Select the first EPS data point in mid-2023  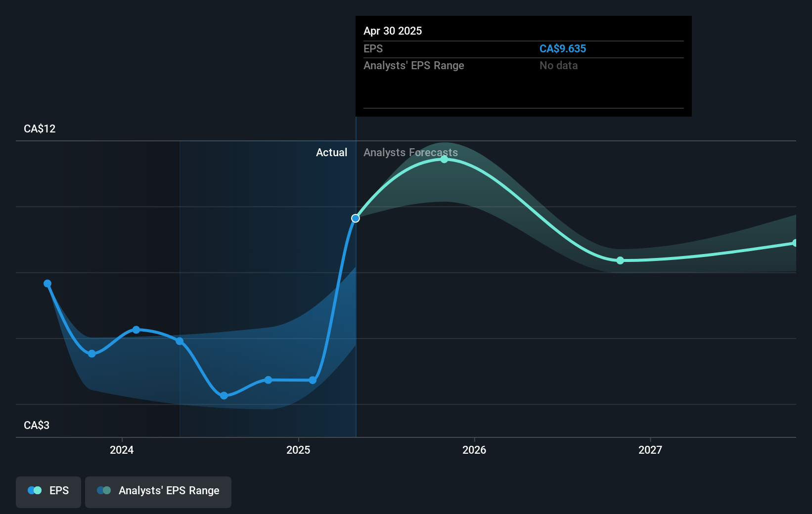pyautogui.click(x=47, y=283)
